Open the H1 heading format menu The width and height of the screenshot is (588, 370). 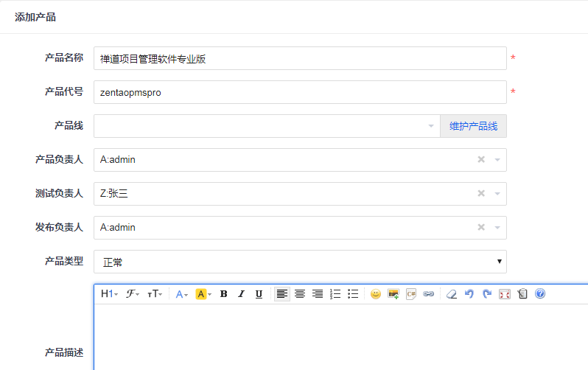coord(110,294)
